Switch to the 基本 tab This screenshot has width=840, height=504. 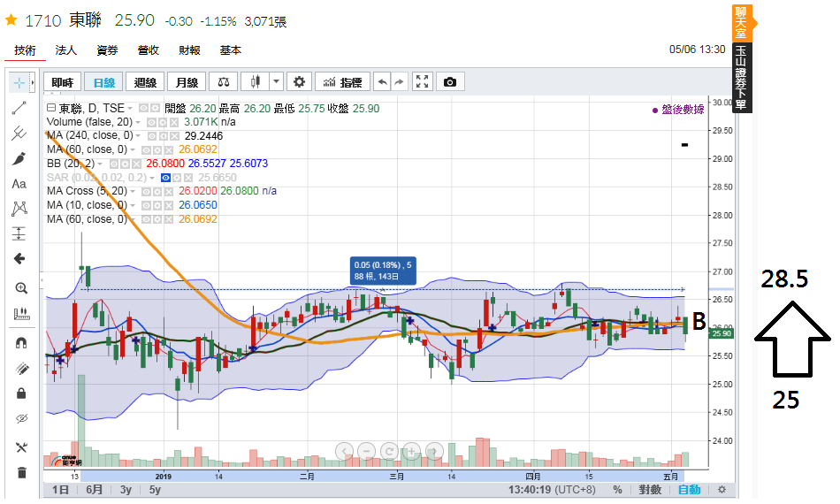[x=231, y=50]
